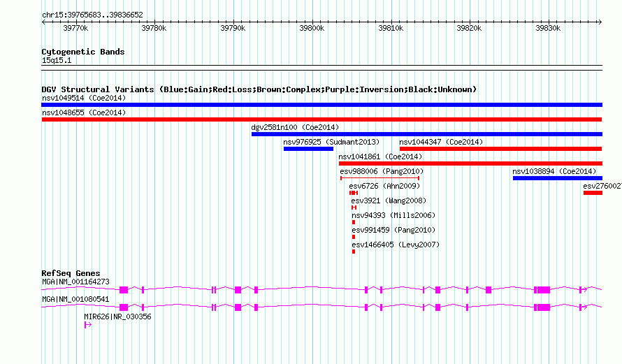This screenshot has width=622, height=364.
Task: Click the tiny red box under nsv94393
Action: click(354, 222)
